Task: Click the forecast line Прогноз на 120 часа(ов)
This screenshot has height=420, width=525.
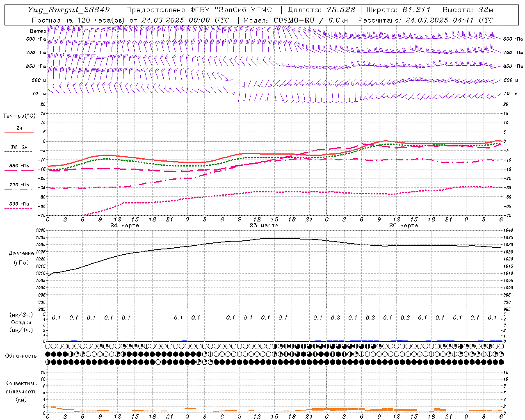Action: coord(79,20)
